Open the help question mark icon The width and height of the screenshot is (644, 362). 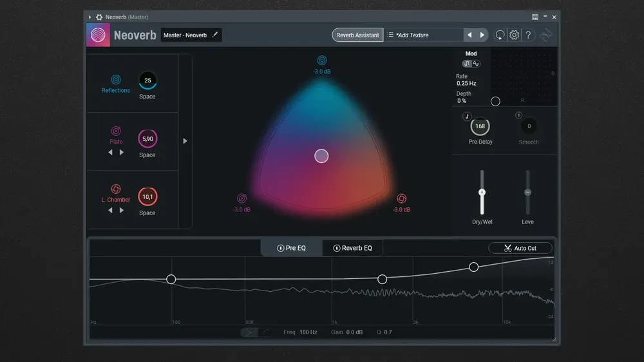click(528, 35)
